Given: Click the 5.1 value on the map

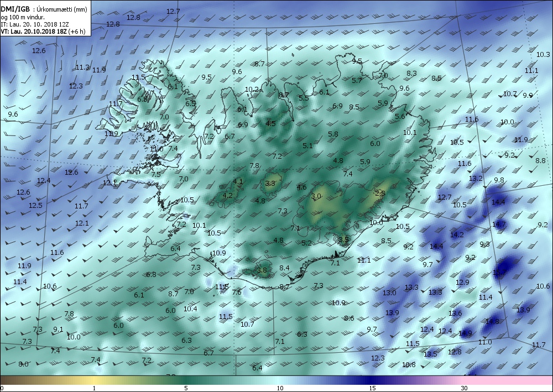Looking at the screenshot, I should 307,145.
